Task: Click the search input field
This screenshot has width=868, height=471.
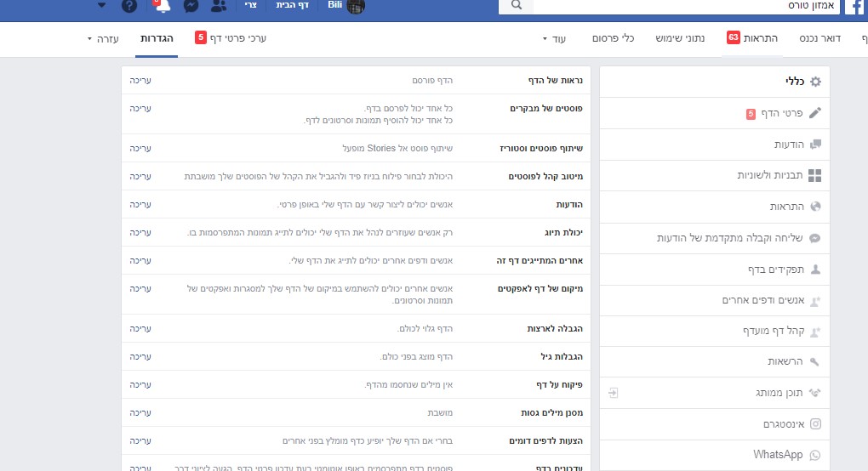Action: 685,6
